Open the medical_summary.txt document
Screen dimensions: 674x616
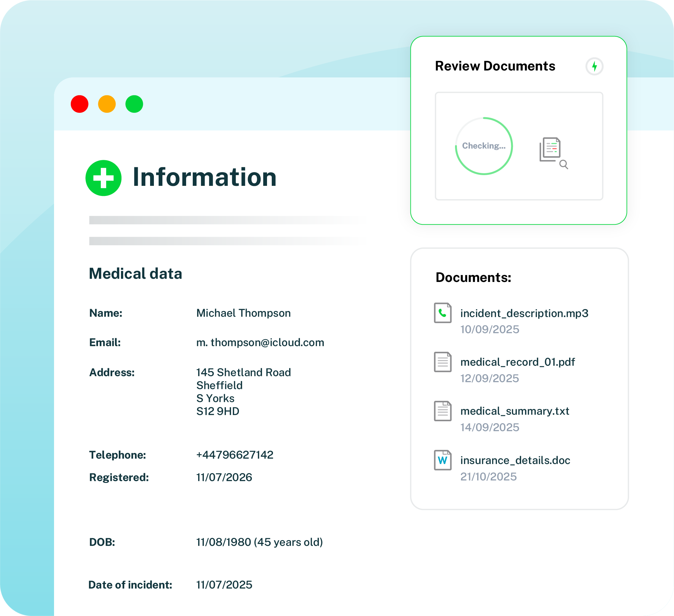[x=514, y=411]
